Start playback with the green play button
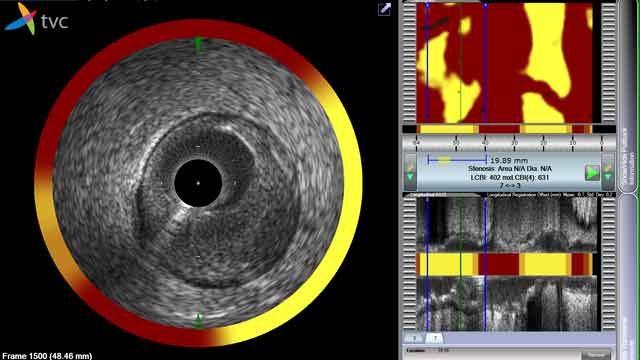 click(x=592, y=173)
